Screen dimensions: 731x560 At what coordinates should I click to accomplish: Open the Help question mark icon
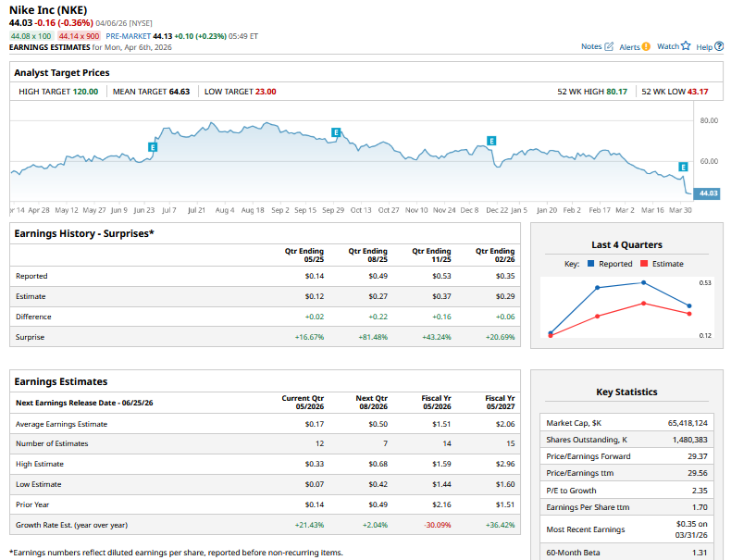pyautogui.click(x=719, y=46)
